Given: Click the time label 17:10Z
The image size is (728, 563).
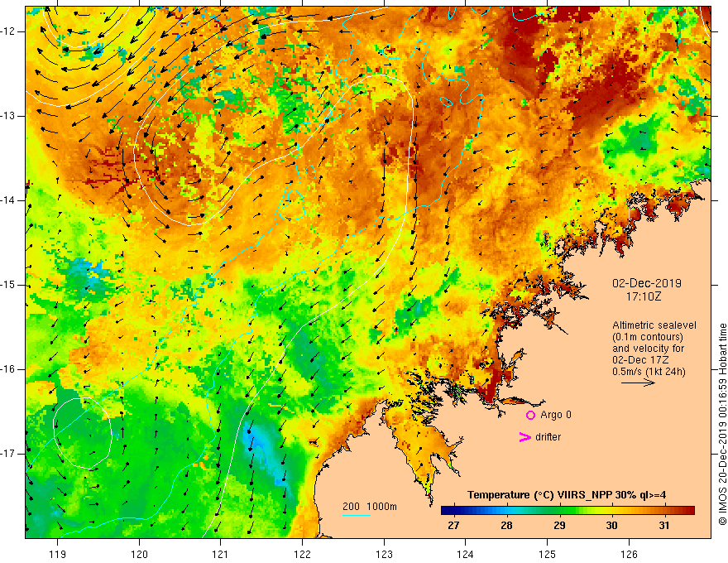Looking at the screenshot, I should coord(644,296).
